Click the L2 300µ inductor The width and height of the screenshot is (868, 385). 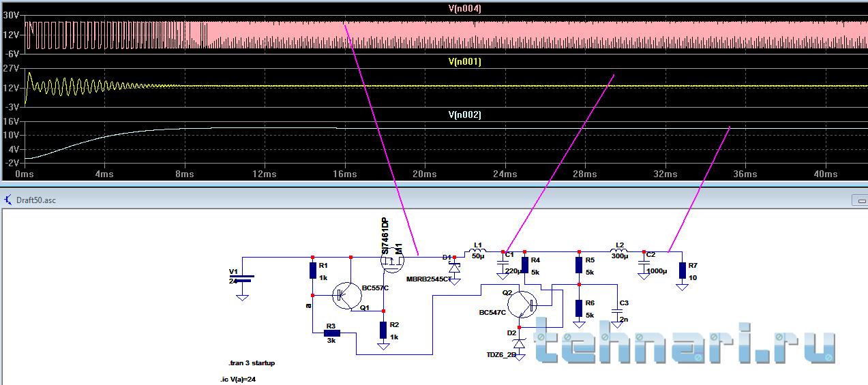point(619,251)
